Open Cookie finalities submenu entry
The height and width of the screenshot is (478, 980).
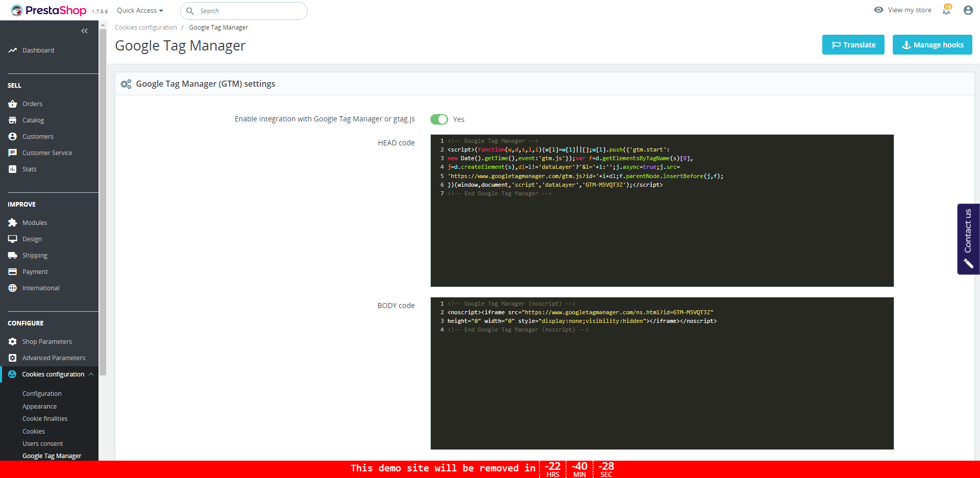coord(45,418)
